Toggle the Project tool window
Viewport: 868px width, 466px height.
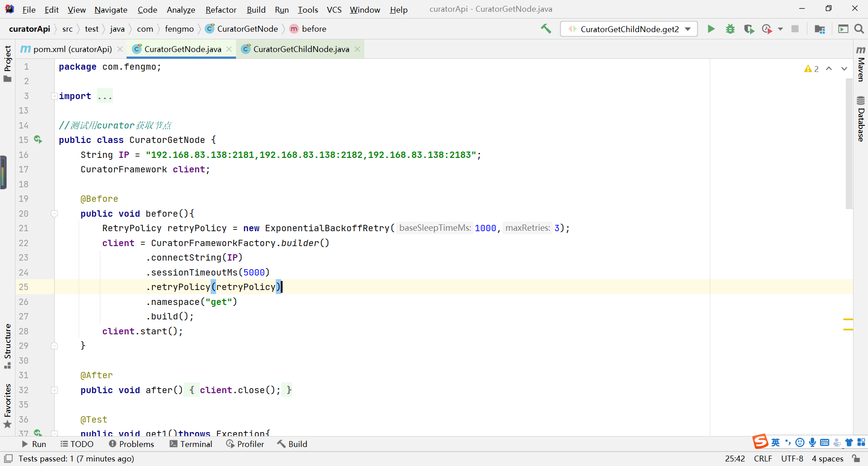pos(7,63)
